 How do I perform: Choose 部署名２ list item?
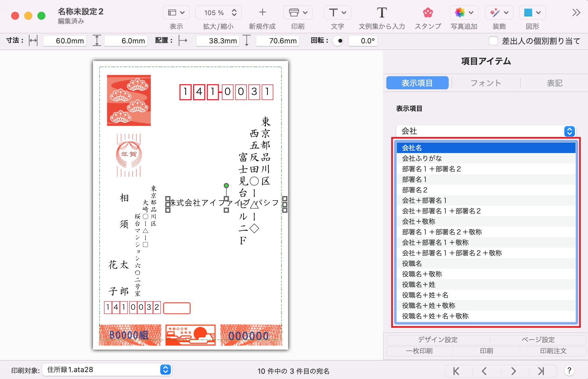[x=486, y=190]
